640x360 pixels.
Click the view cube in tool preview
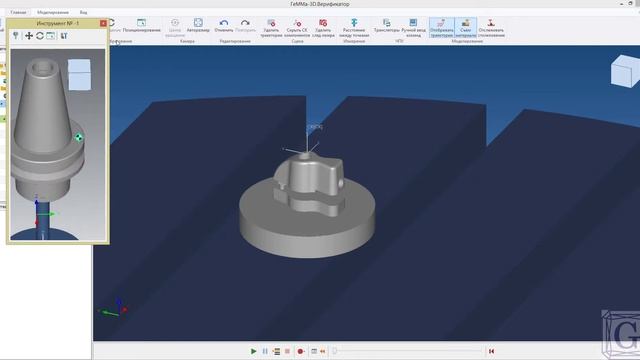pos(79,74)
